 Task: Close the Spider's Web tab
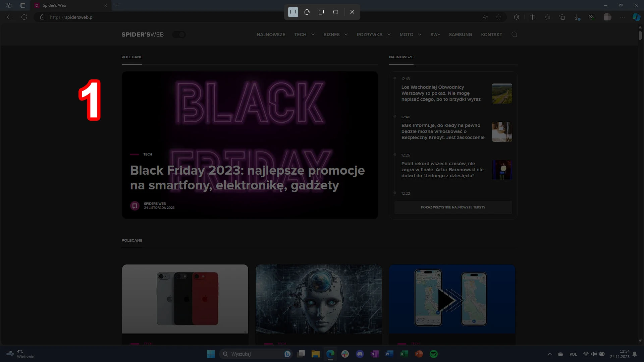[106, 5]
